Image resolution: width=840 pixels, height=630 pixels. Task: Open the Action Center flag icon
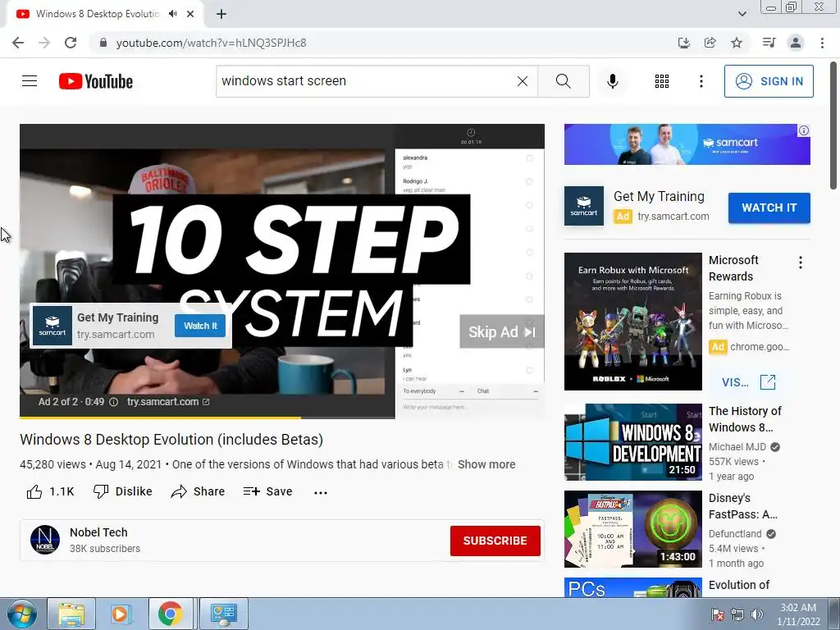click(x=717, y=614)
